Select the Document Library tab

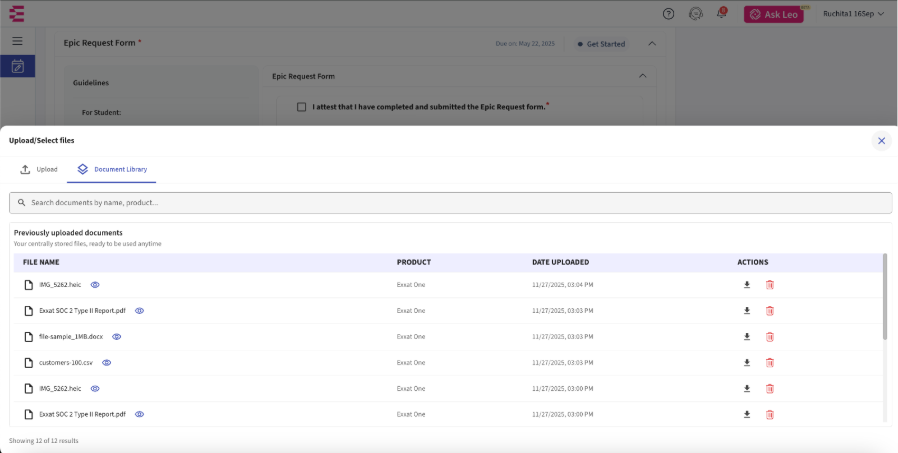pyautogui.click(x=112, y=170)
